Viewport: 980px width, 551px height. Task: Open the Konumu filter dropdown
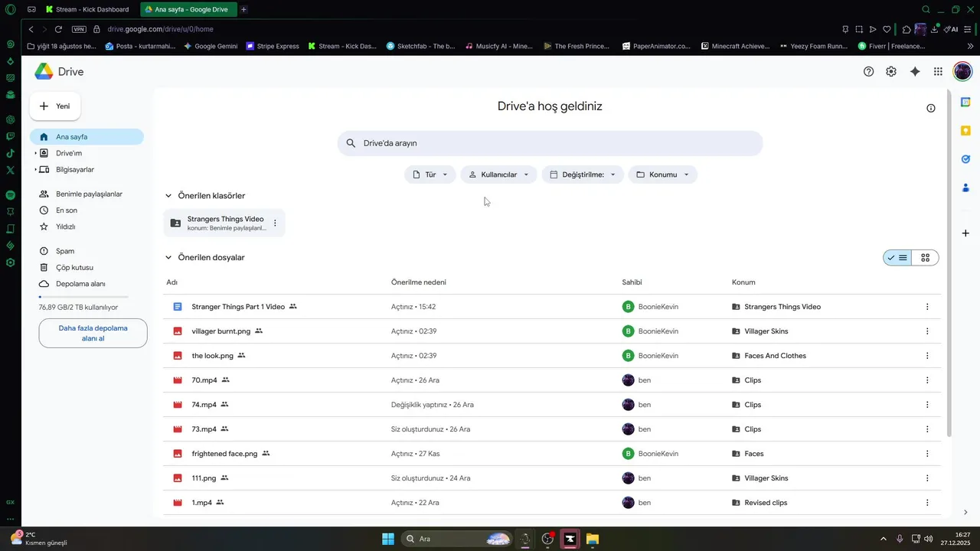click(662, 174)
